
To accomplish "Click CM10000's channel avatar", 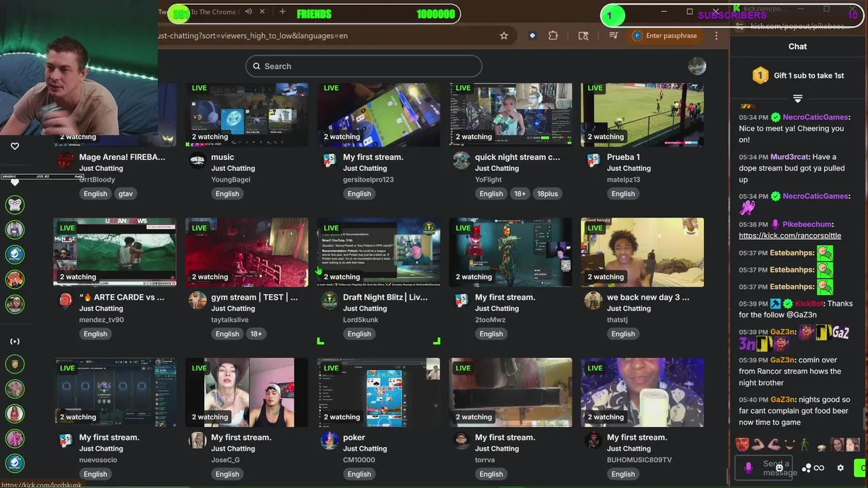I will [330, 441].
